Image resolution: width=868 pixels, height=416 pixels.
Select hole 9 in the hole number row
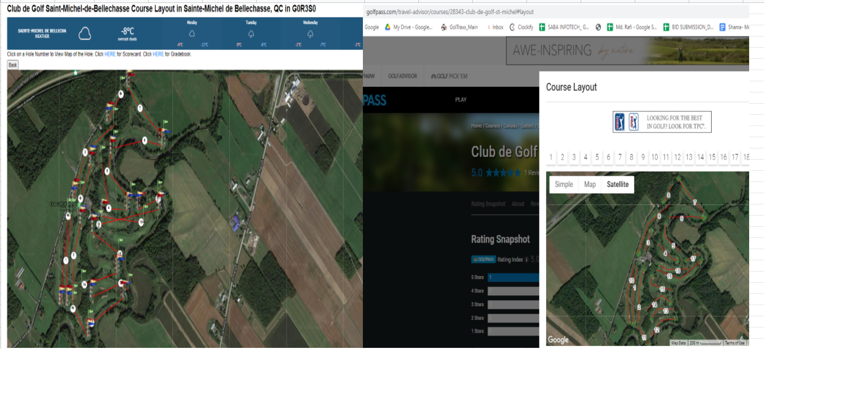point(643,157)
